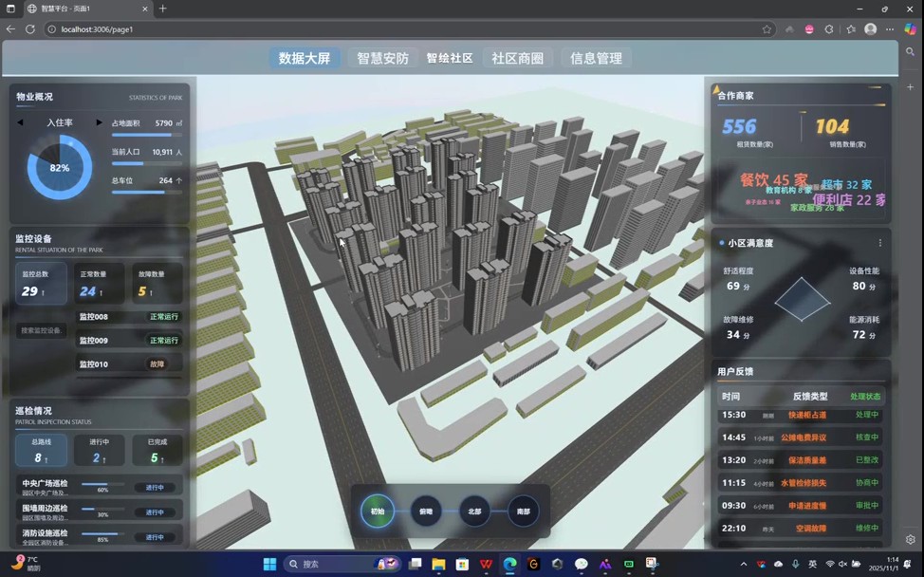Image resolution: width=924 pixels, height=577 pixels.
Task: Click the settings gear on the right edge
Action: (911, 538)
